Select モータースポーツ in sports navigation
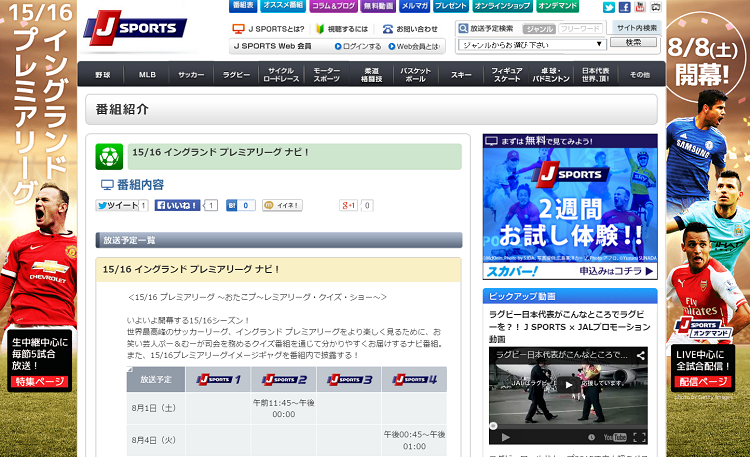Image resolution: width=750 pixels, height=457 pixels. click(x=327, y=75)
